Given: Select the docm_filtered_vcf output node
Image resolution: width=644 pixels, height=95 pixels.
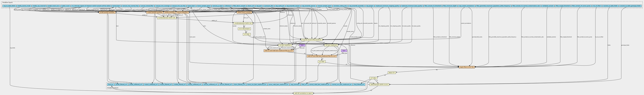Looking at the screenshot, I should (239, 85).
